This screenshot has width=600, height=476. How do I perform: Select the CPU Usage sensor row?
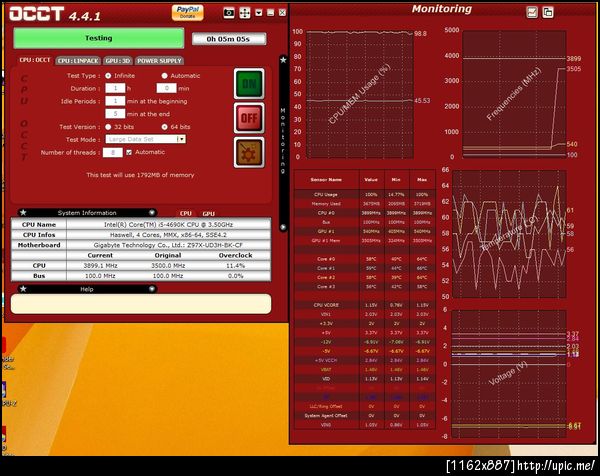[x=365, y=194]
